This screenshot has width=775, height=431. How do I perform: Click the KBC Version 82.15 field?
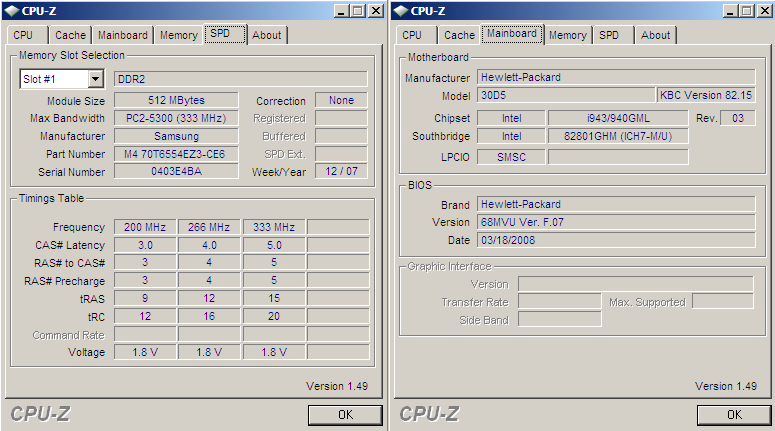pyautogui.click(x=706, y=95)
